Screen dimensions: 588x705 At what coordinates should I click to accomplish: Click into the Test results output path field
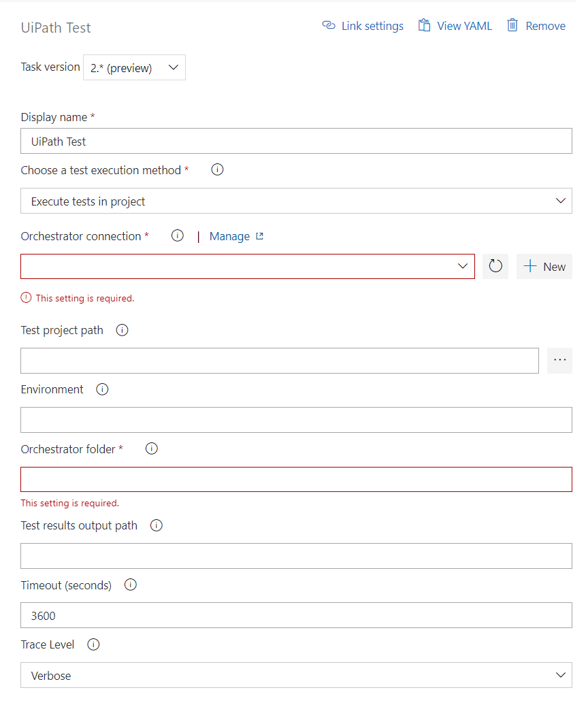pos(296,556)
